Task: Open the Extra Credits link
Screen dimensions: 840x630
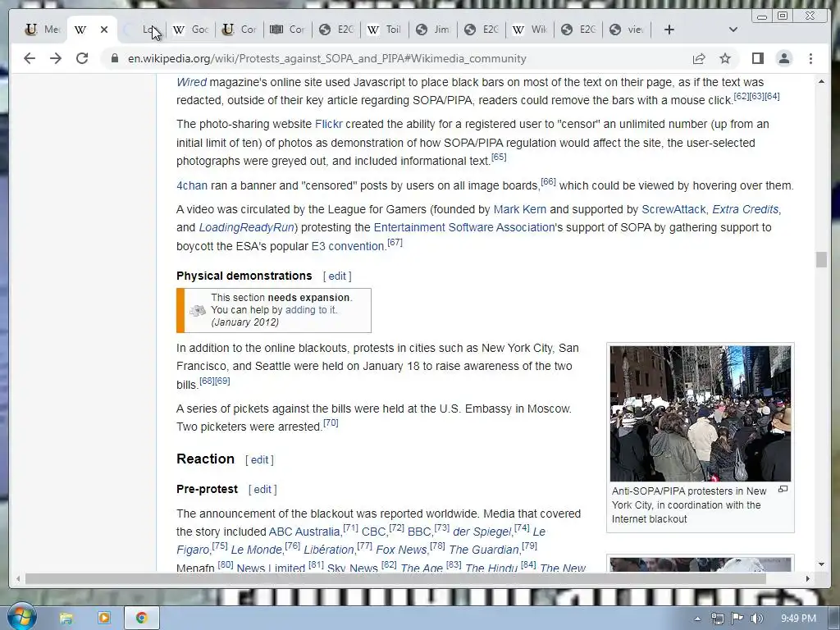Action: tap(745, 209)
